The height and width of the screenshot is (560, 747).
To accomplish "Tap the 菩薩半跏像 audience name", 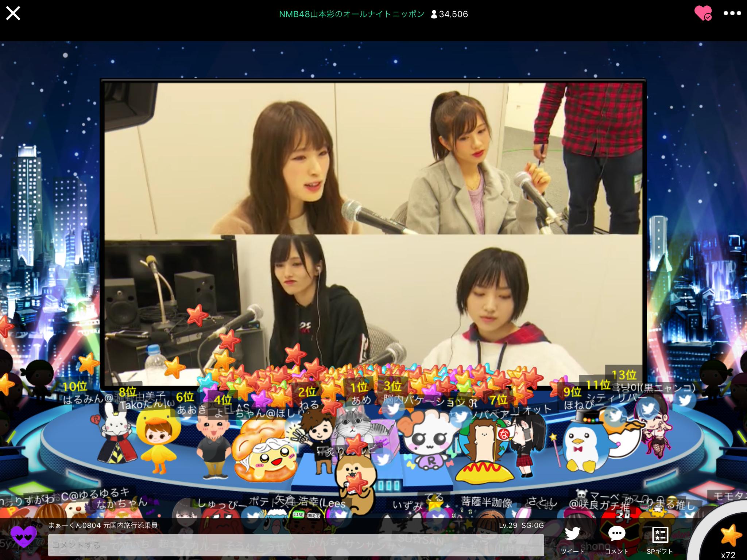I will [487, 502].
